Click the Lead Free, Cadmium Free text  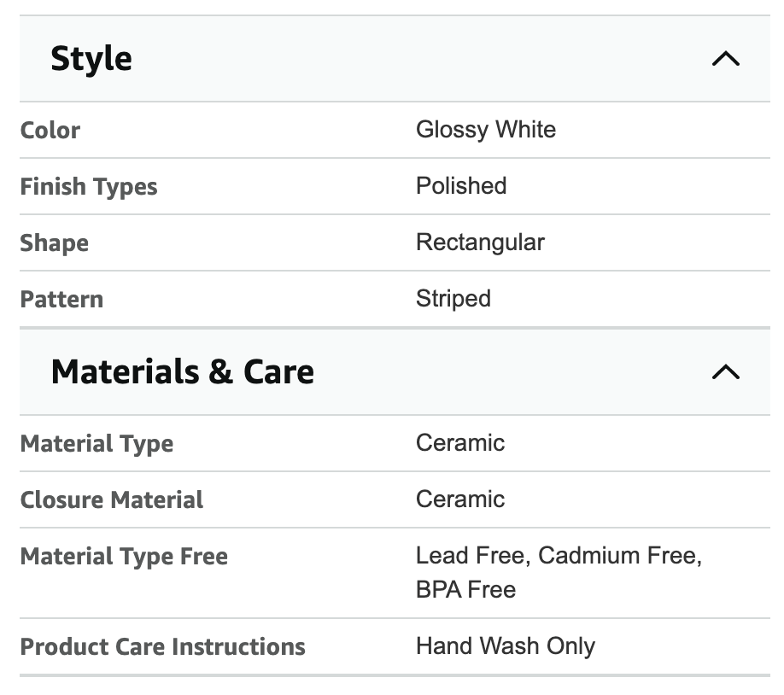559,556
